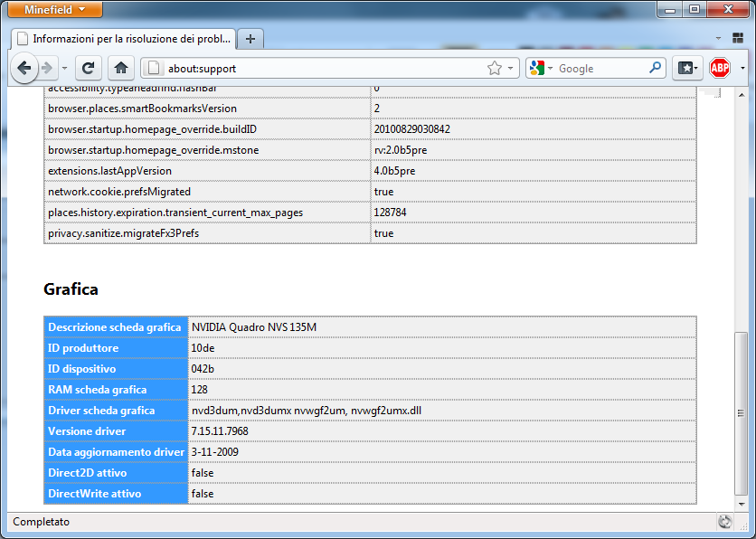This screenshot has width=756, height=539.
Task: Click the Grafica section heading
Action: coord(71,289)
